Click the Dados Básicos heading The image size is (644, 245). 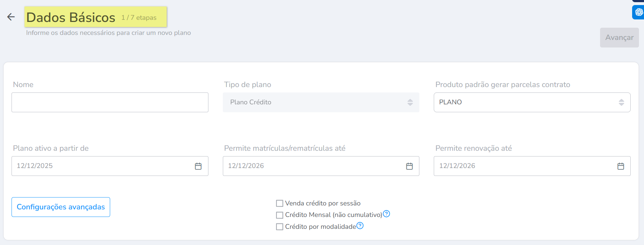point(71,17)
